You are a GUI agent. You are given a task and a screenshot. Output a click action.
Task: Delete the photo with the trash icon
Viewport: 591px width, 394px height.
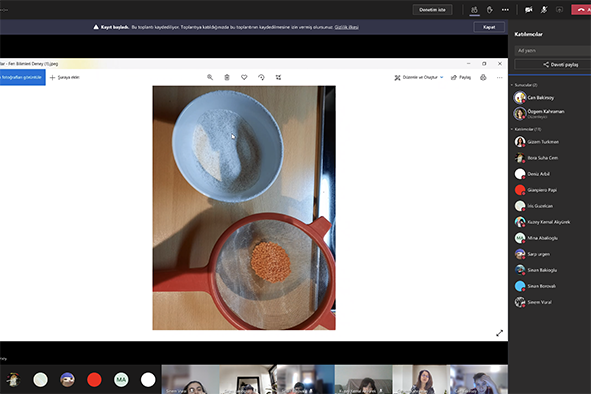(227, 77)
